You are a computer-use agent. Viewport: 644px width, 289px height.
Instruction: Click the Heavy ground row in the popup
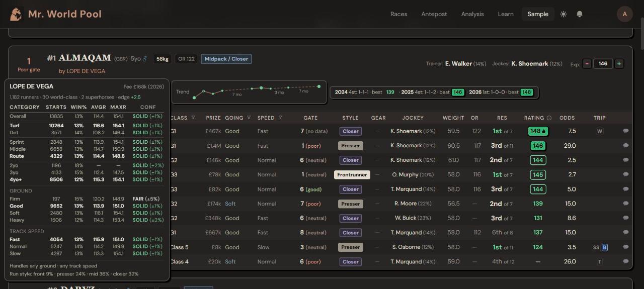click(86, 220)
